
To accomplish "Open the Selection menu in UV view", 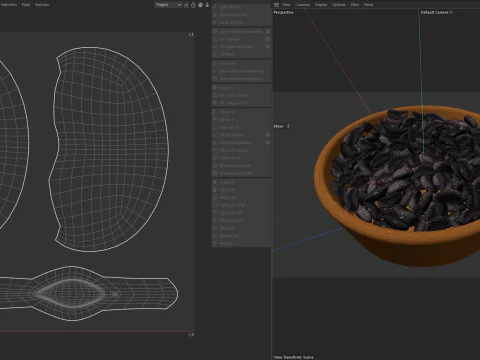I will click(8, 5).
